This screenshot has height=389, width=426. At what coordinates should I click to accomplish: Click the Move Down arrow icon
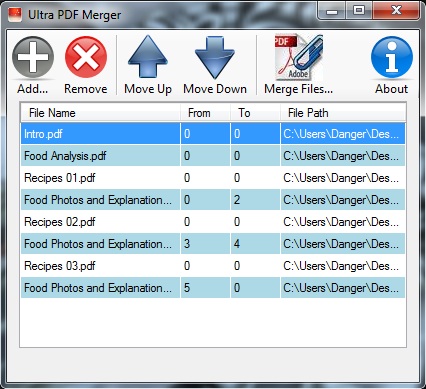pos(215,57)
